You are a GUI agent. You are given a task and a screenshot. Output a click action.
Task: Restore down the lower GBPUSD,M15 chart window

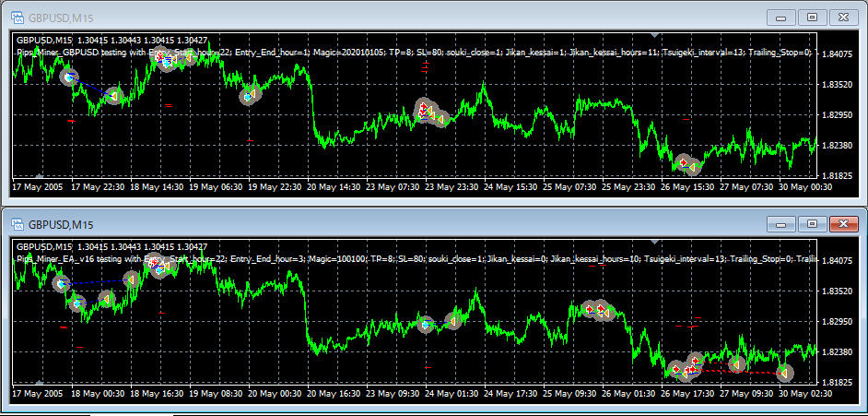[x=812, y=224]
